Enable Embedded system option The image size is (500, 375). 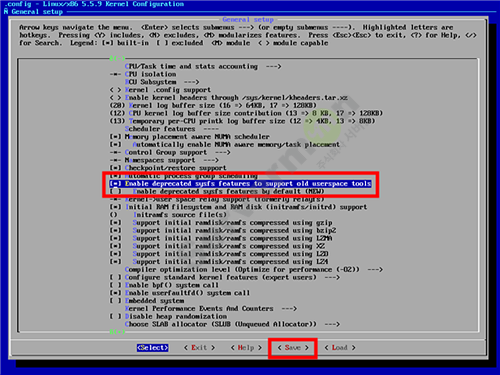point(147,301)
